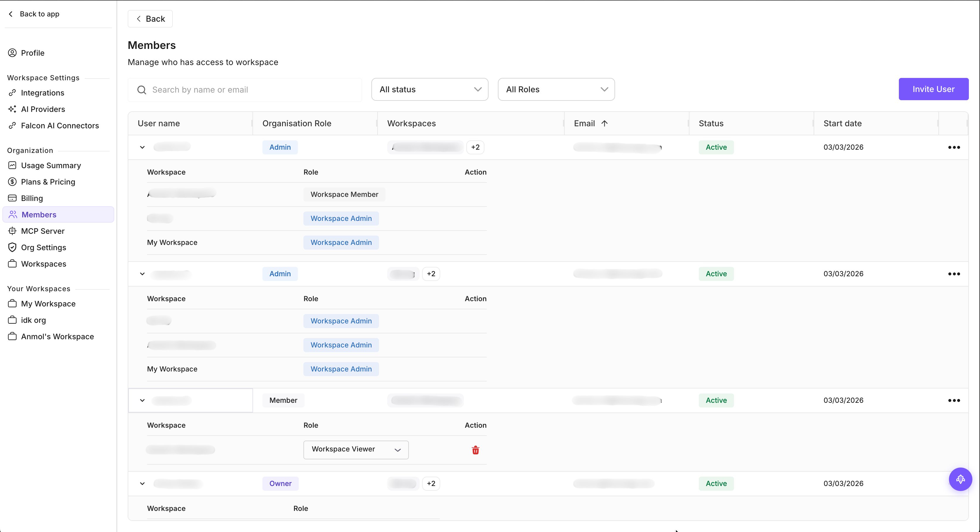Delete the workspace assignment via trash icon

(x=475, y=450)
